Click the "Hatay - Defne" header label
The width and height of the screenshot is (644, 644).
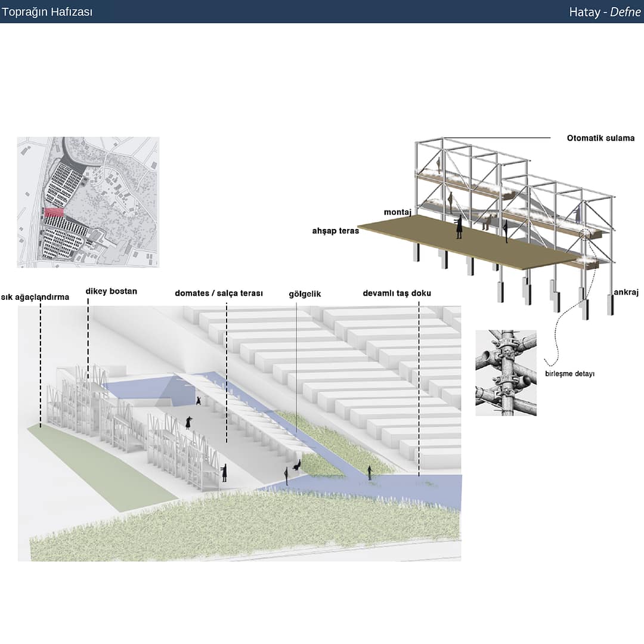click(605, 12)
